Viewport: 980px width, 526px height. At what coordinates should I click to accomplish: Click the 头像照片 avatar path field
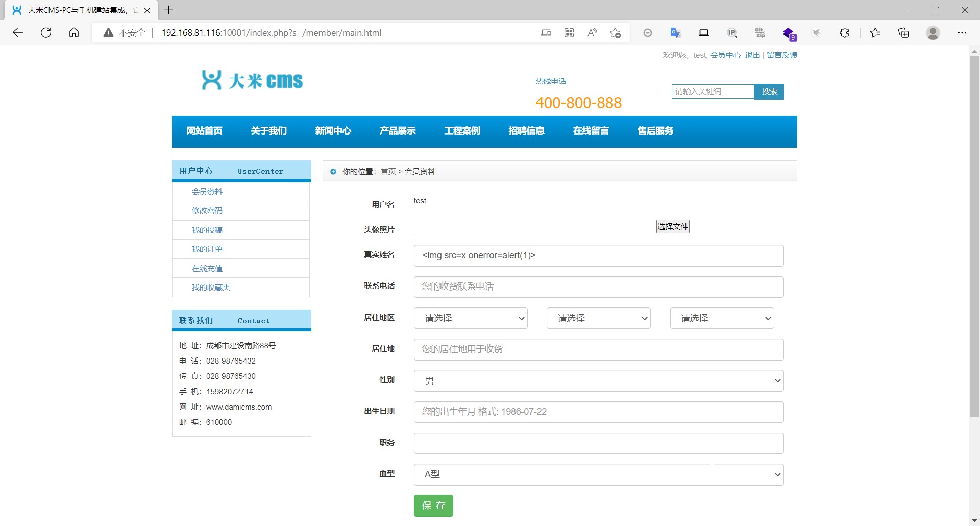coord(535,226)
